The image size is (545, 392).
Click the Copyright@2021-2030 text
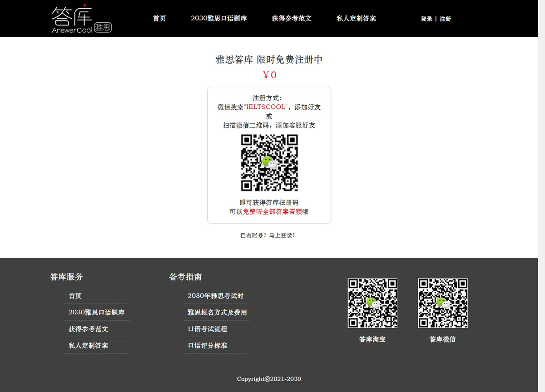tap(269, 379)
